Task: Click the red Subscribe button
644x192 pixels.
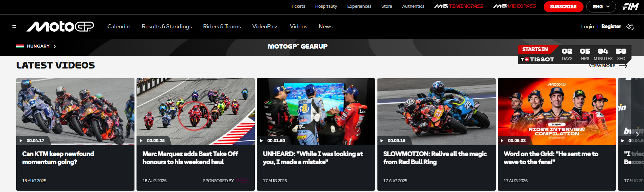Action: [563, 6]
